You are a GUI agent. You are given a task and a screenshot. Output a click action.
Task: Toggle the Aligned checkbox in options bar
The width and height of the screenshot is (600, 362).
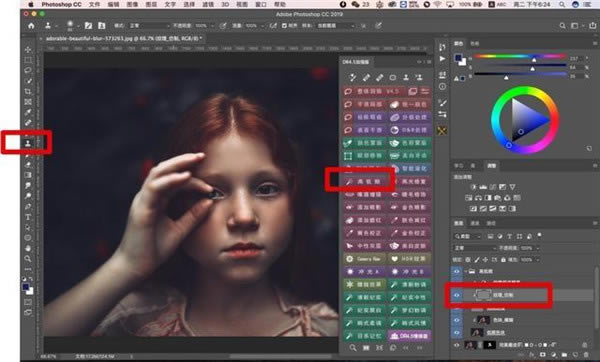click(284, 26)
